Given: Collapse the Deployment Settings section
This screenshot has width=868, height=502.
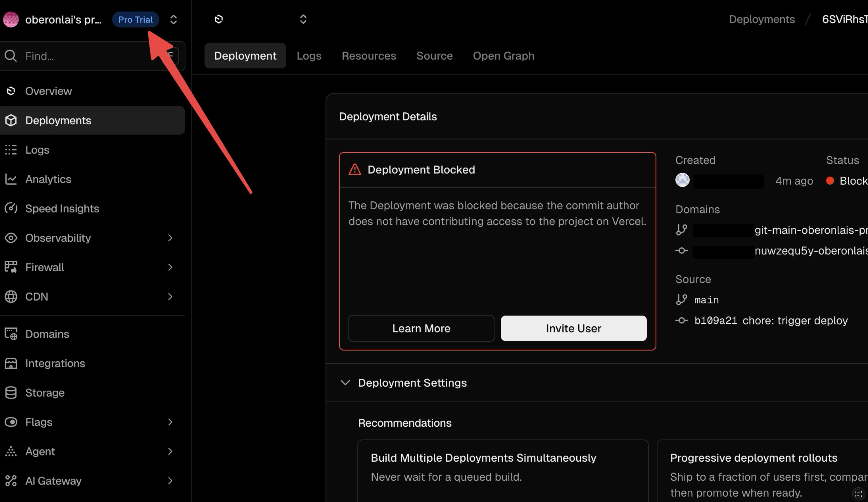Looking at the screenshot, I should point(345,383).
